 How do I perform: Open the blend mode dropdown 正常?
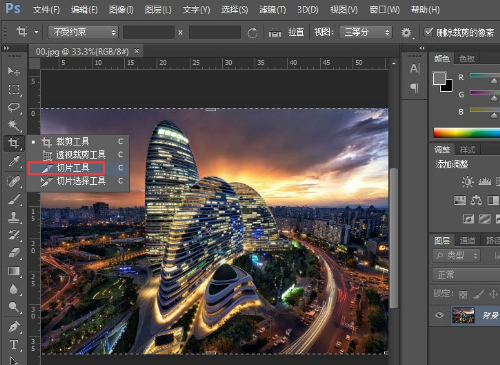[467, 275]
